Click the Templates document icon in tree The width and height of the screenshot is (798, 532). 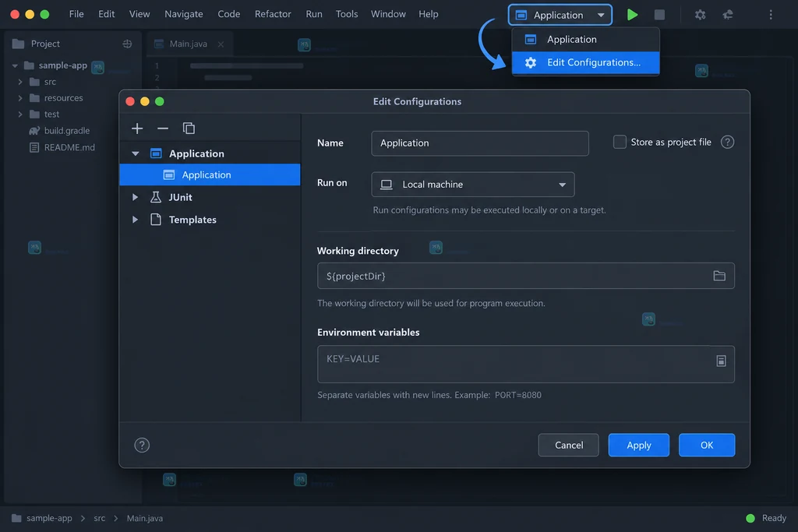(x=156, y=219)
